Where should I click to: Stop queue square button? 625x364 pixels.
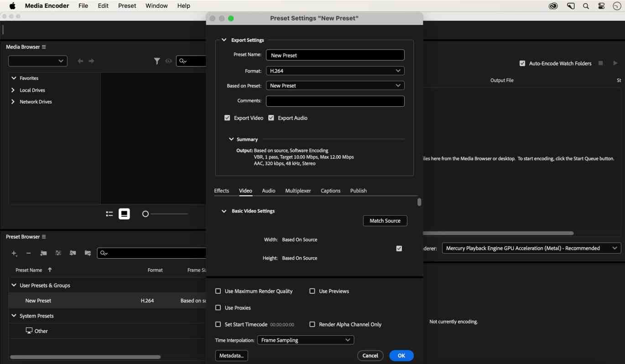(x=601, y=63)
